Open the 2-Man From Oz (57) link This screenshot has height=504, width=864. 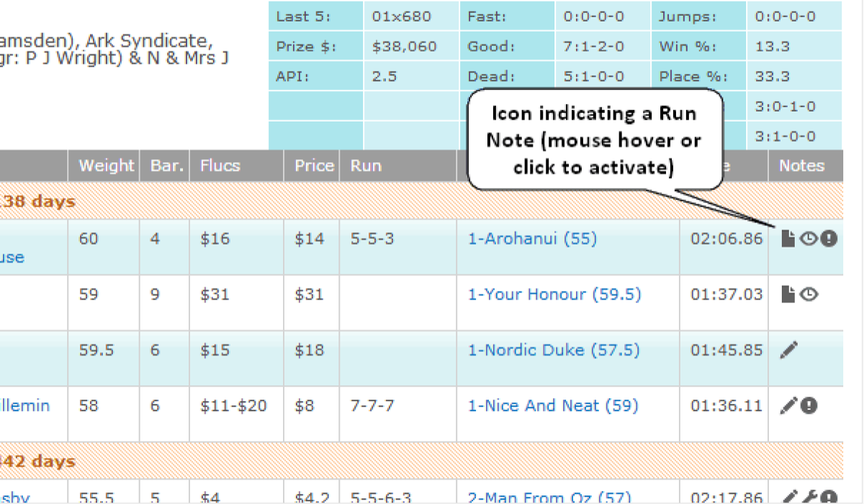coord(549,497)
